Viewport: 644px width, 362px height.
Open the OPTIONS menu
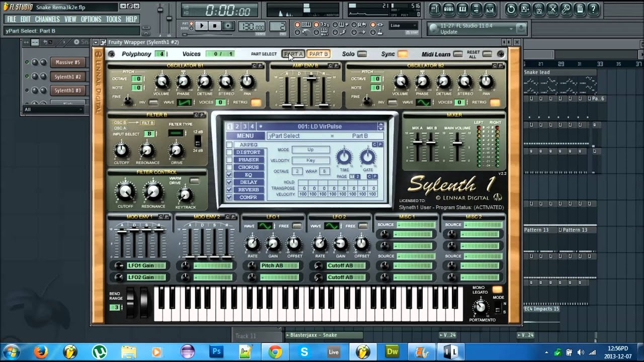pos(91,19)
